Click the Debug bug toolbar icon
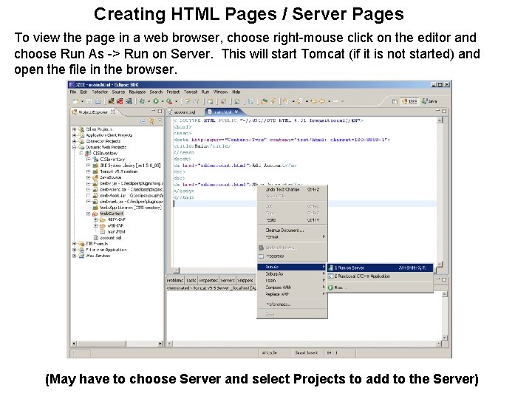This screenshot has width=532, height=399. pos(143,101)
